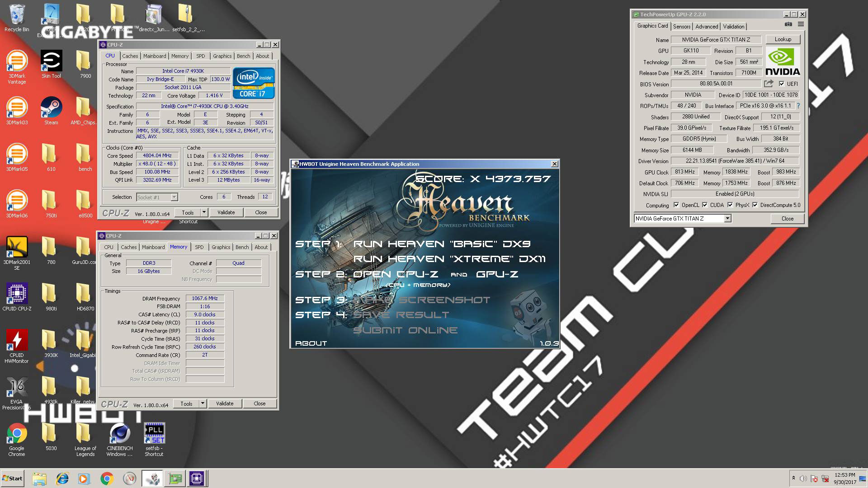Click the Lookup button in GPU-Z

tap(783, 39)
